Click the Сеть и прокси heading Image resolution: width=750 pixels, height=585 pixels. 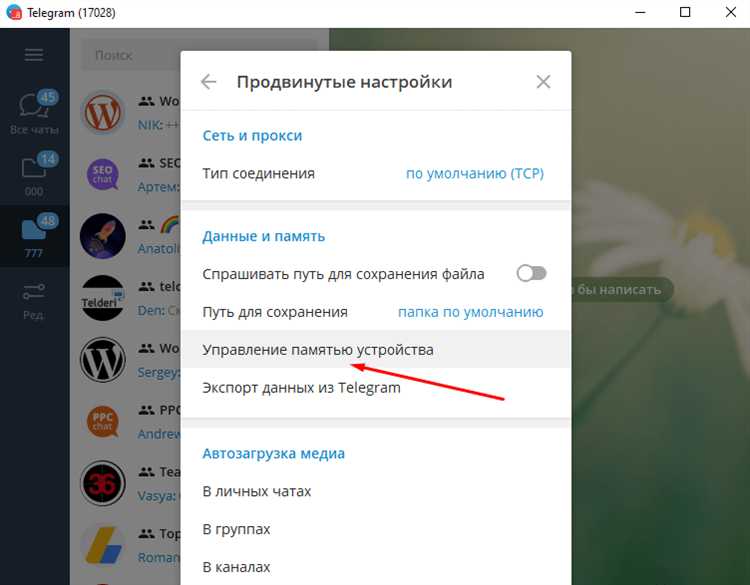point(252,135)
